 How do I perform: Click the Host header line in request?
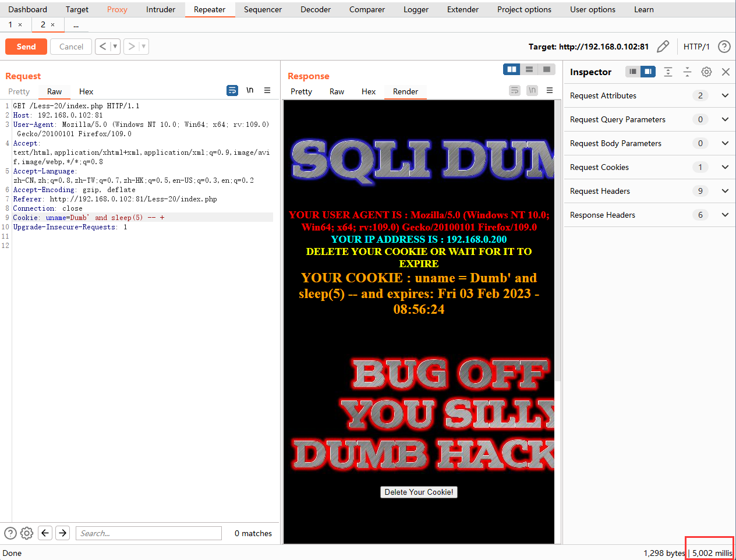(x=58, y=115)
